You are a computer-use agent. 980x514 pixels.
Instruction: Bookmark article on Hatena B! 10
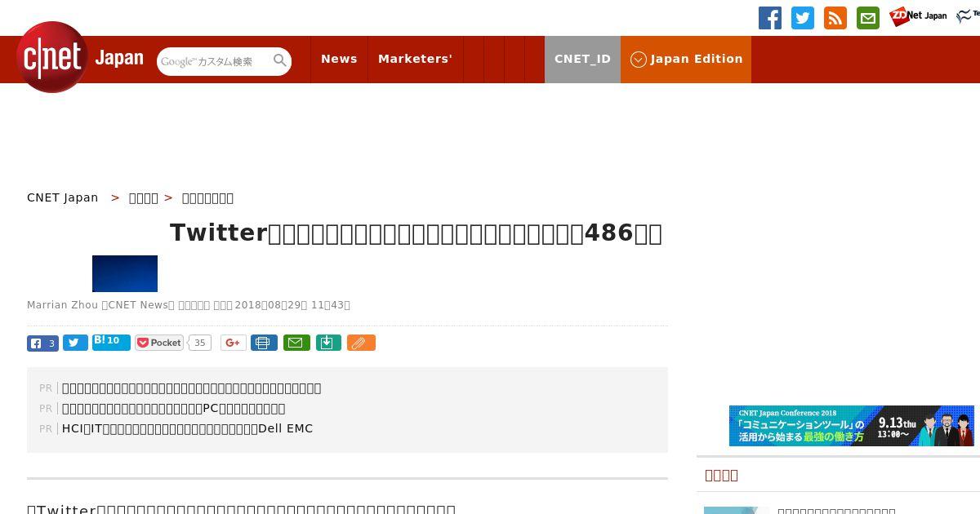tap(111, 342)
